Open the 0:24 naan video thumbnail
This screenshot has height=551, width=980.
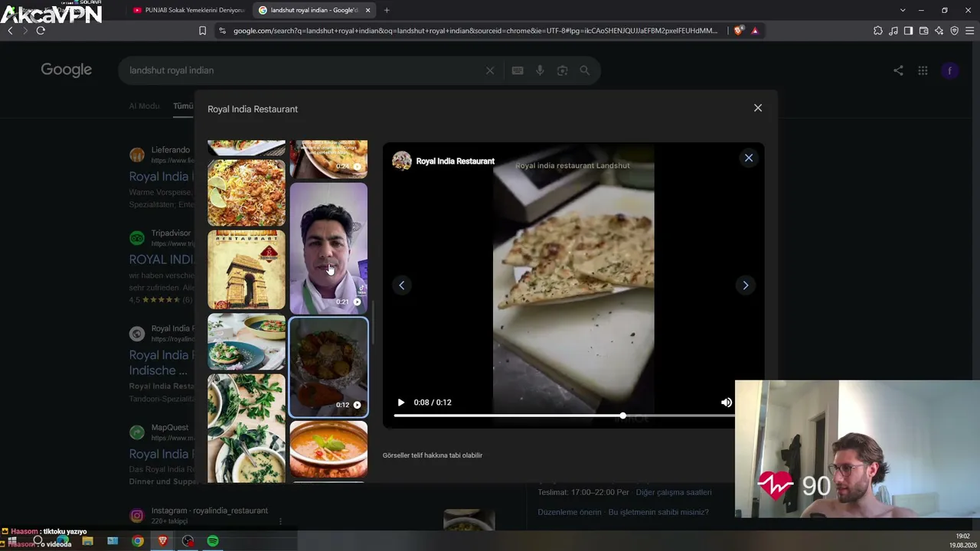point(328,158)
